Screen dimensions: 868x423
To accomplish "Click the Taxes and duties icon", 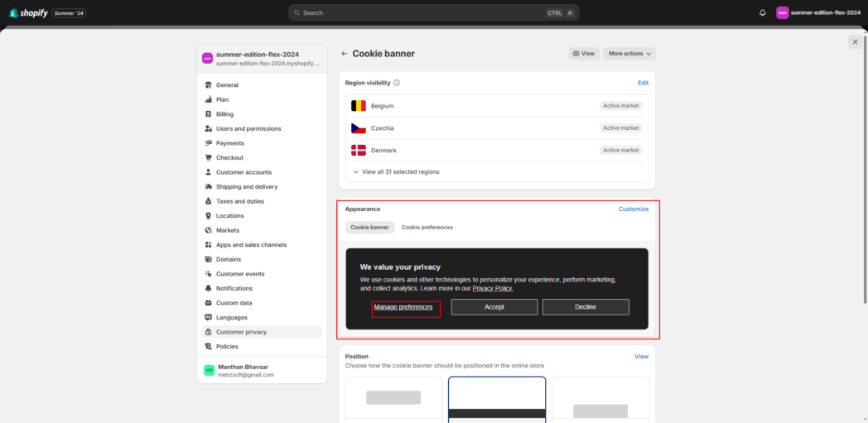I will 208,201.
